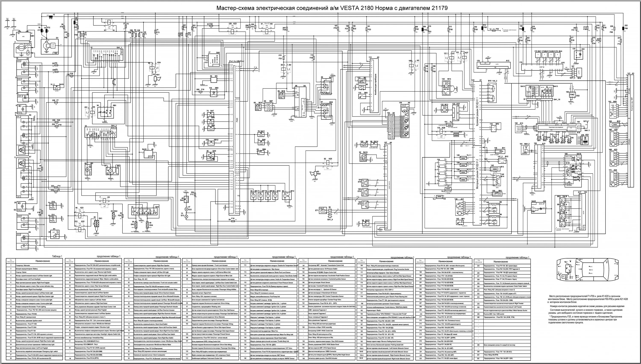
Task: Click the "ECU ESP 9.1" row numbered 176
Action: 385,290
